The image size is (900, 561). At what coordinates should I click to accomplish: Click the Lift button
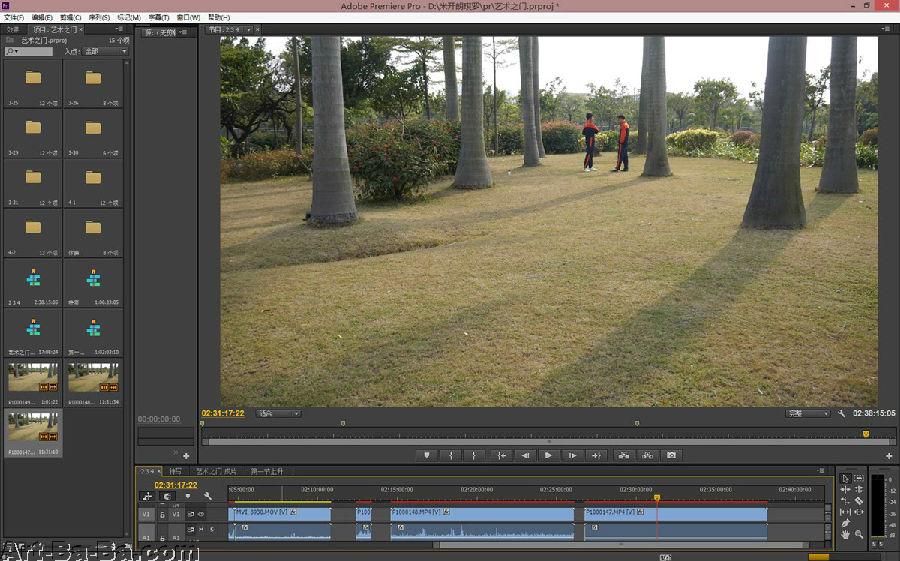623,455
